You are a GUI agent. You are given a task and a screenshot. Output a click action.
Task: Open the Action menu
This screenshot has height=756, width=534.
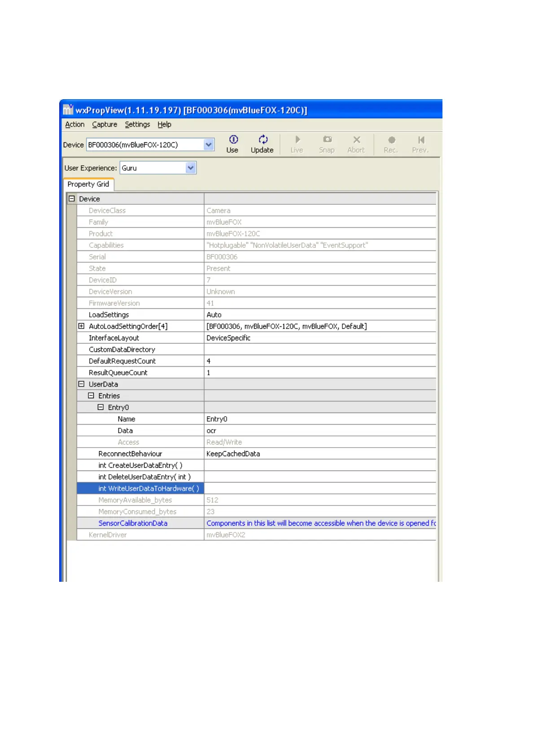point(74,124)
